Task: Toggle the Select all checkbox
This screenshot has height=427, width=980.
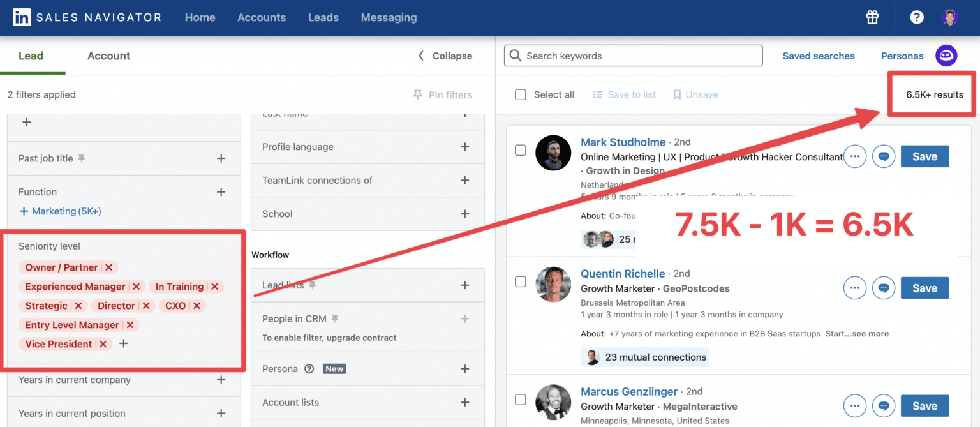Action: 521,94
